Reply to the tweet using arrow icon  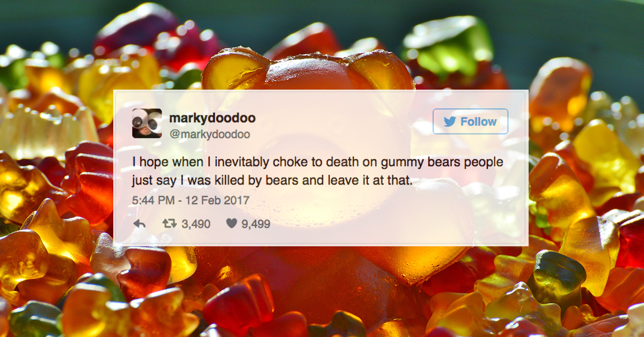click(140, 224)
